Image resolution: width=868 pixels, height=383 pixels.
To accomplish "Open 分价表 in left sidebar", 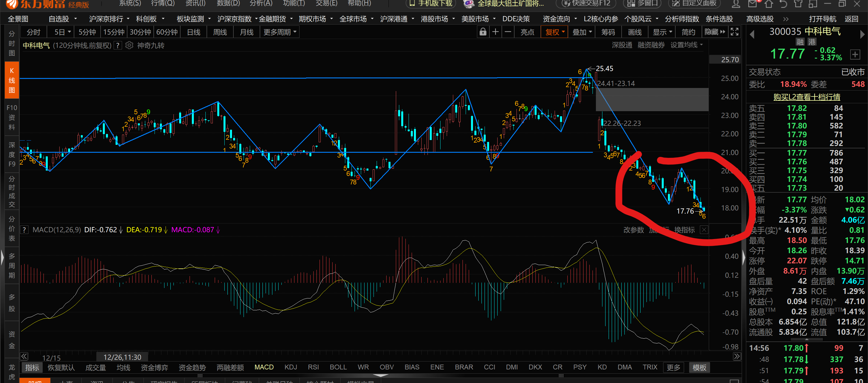I will [12, 229].
